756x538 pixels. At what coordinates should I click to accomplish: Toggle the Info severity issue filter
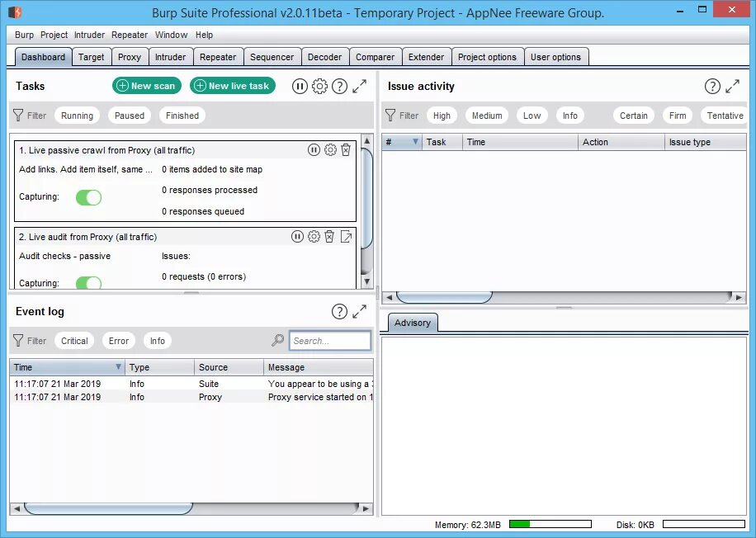570,116
